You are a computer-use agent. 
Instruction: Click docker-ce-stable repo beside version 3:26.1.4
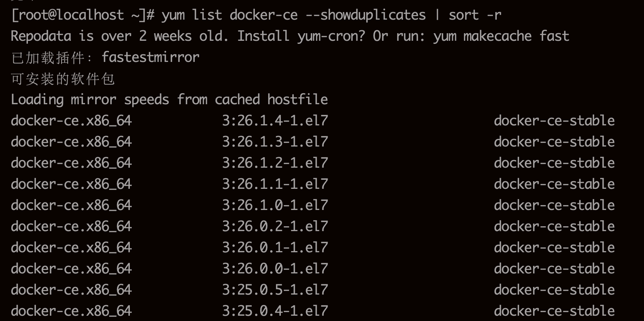(554, 121)
